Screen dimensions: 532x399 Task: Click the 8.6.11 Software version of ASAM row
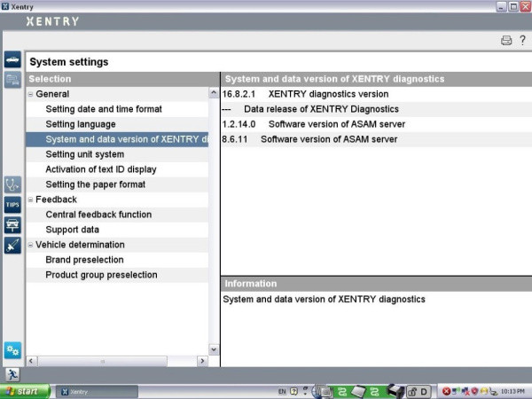(376, 139)
